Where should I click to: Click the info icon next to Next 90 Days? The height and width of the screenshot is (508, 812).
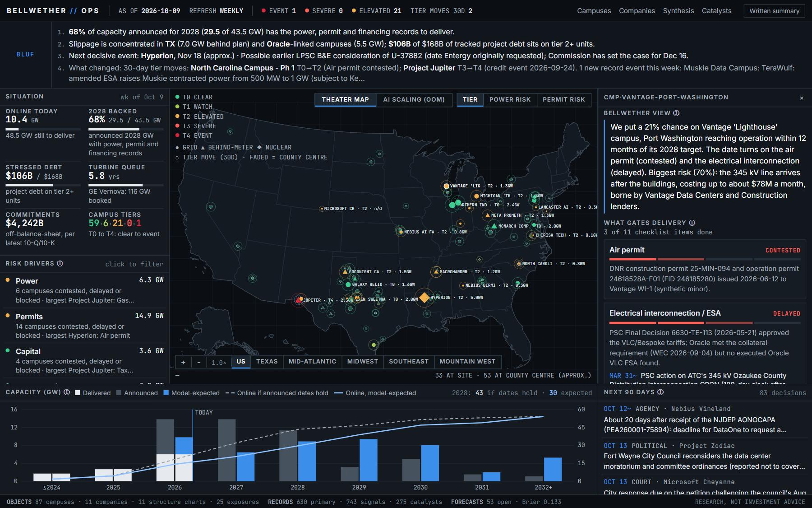click(x=660, y=392)
